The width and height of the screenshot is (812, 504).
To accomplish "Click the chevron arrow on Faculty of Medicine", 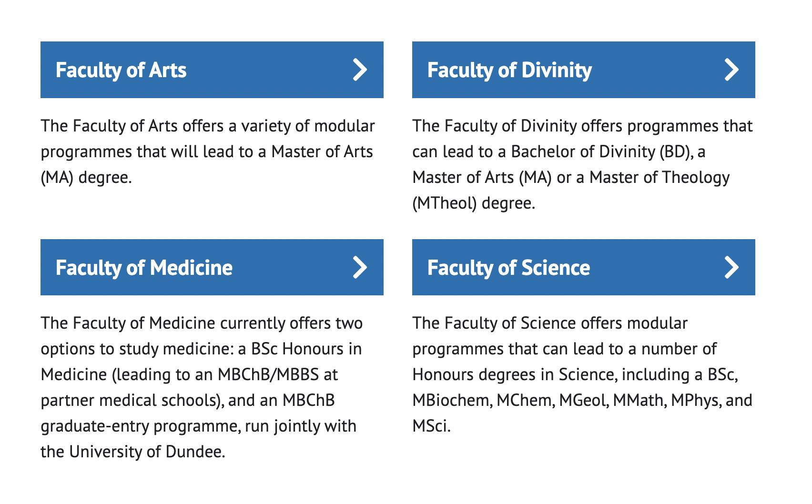I will click(x=360, y=267).
